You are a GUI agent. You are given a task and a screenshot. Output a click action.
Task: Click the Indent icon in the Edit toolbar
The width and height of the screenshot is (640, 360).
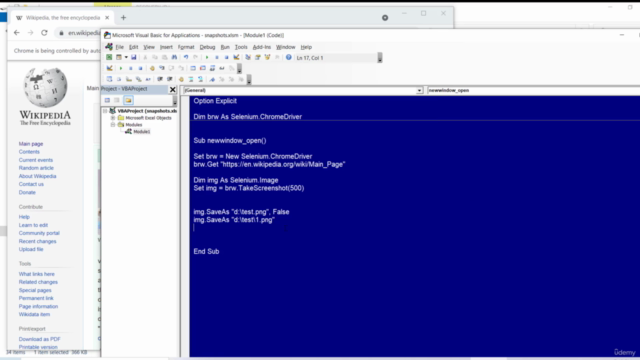click(x=160, y=79)
